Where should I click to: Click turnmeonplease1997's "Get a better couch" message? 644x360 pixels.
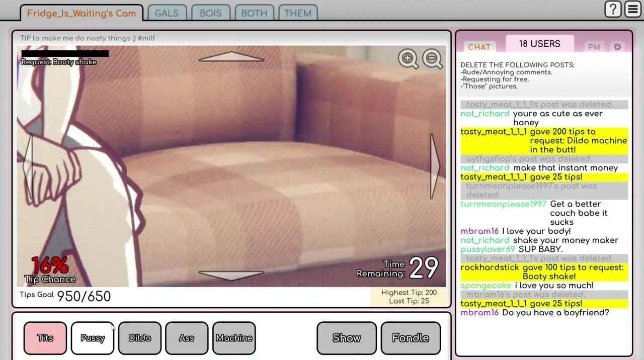point(578,213)
